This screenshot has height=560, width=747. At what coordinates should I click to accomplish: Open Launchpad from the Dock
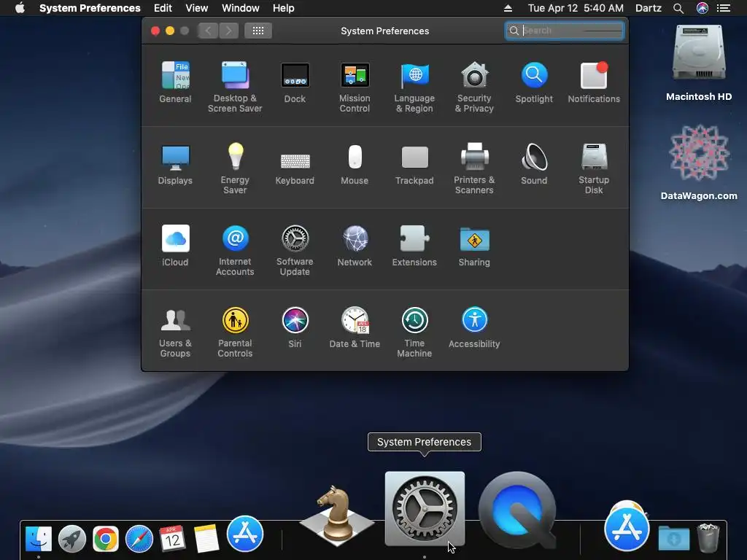coord(72,539)
